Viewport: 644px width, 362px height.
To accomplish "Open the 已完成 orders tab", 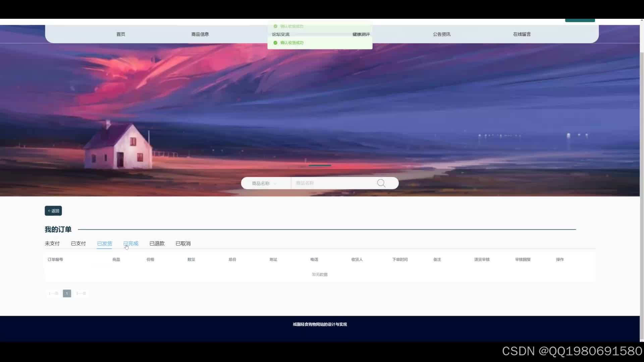I will tap(131, 244).
